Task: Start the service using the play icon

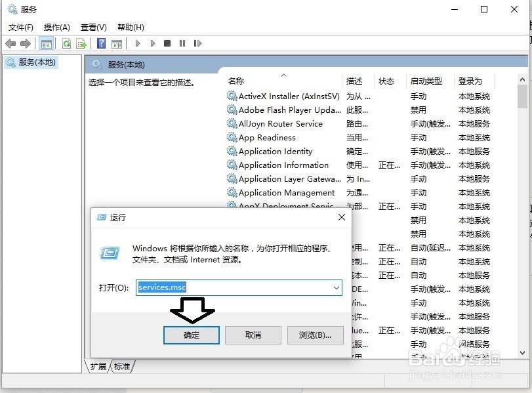Action: pyautogui.click(x=137, y=43)
